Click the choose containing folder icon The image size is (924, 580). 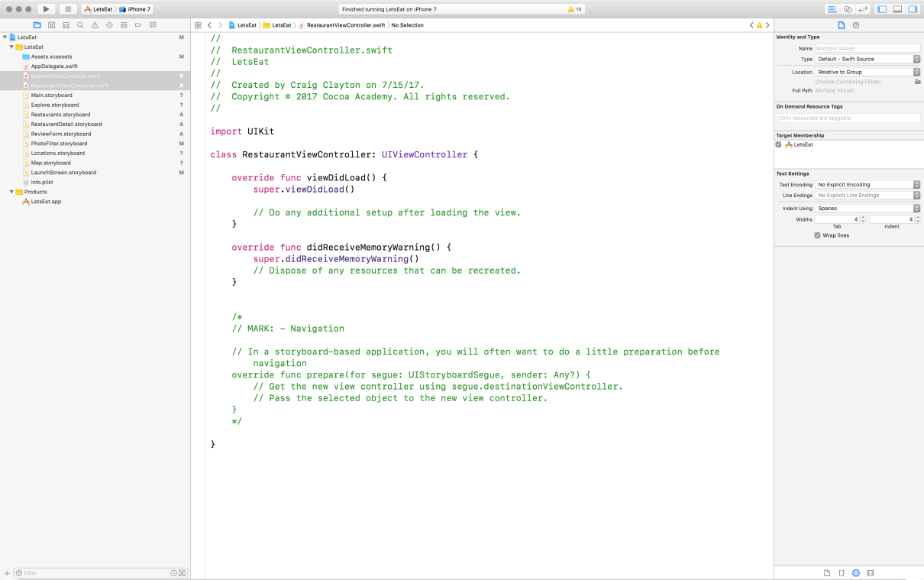click(x=917, y=81)
